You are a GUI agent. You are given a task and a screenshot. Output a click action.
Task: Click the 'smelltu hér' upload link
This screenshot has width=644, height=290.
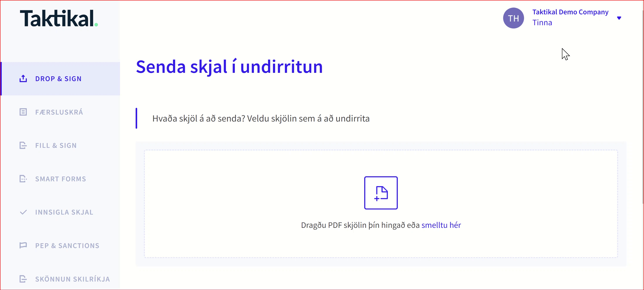click(441, 225)
